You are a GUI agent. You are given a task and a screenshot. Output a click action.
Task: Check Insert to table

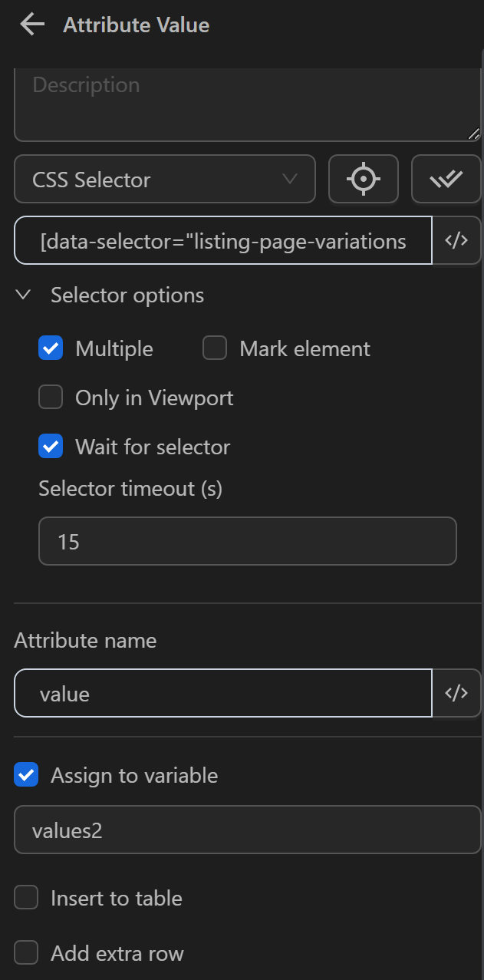tap(26, 897)
